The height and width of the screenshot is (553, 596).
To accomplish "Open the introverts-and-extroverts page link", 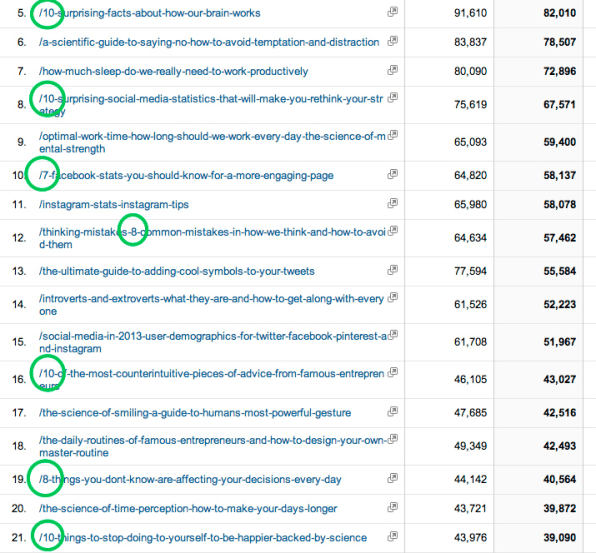I will tap(211, 305).
